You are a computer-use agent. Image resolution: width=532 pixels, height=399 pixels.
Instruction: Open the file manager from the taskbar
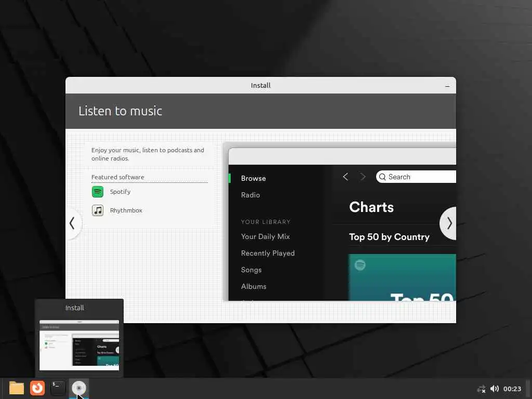(16, 388)
